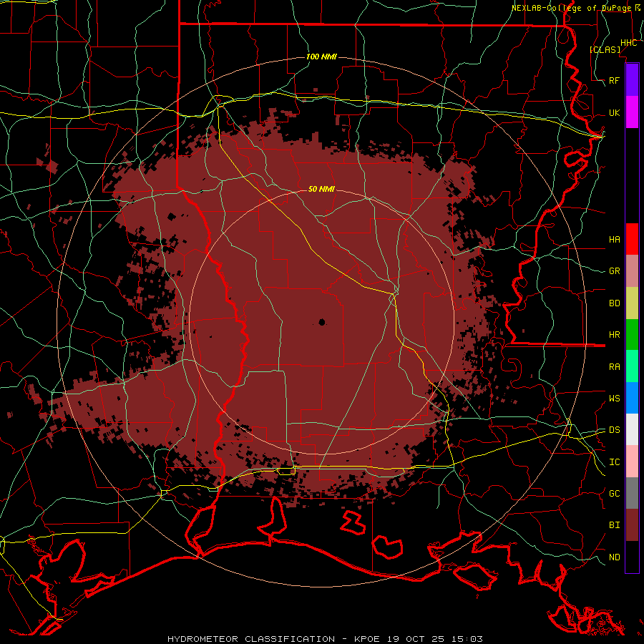Click the red HA legend swatch
644x644 pixels.
coord(632,239)
